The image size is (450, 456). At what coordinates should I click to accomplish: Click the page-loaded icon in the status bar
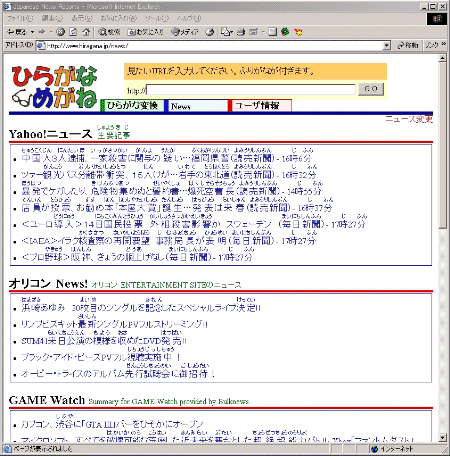tap(8, 449)
